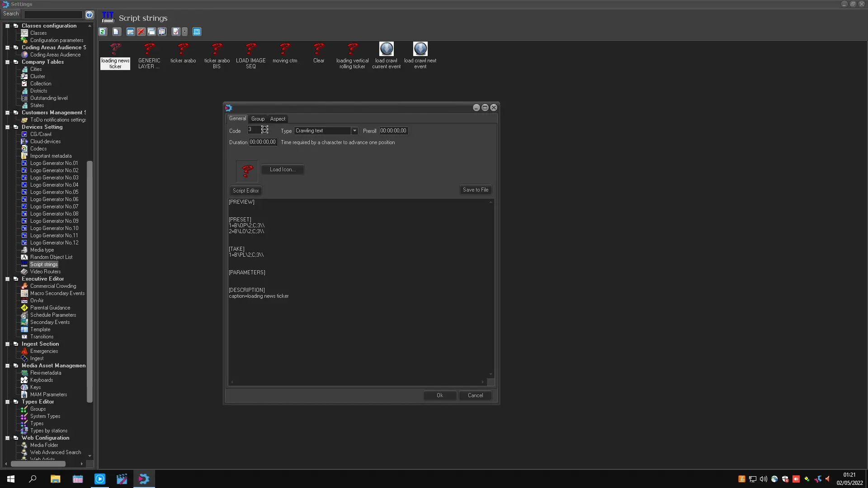868x488 pixels.
Task: Collapse the Company Tables tree node
Action: [x=7, y=62]
